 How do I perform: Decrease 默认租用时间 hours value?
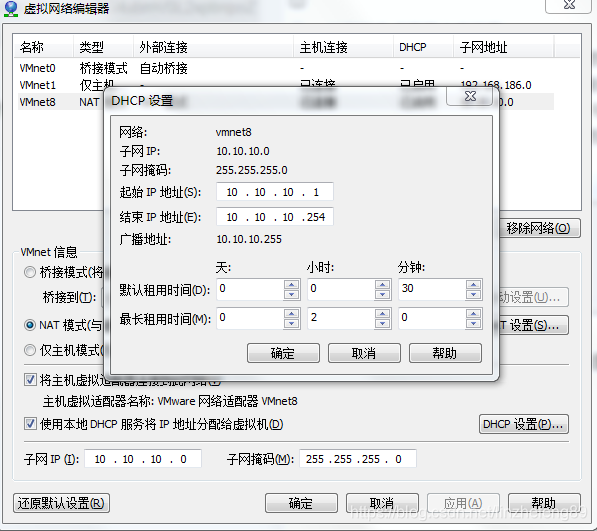382,294
